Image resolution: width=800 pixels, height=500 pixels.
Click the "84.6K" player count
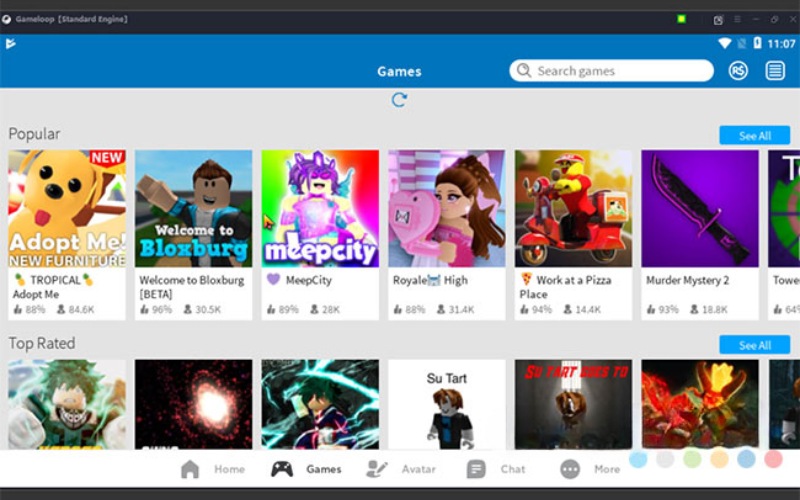pyautogui.click(x=81, y=310)
